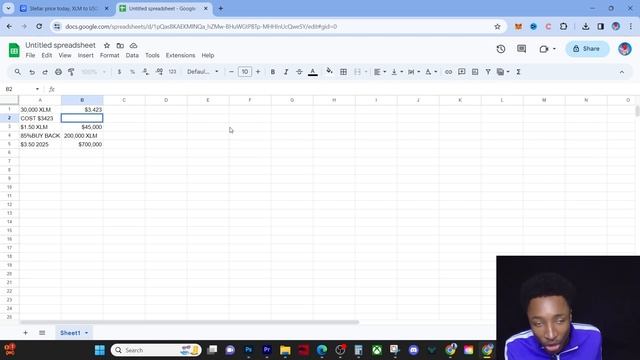View the cloud save status
Image resolution: width=640 pixels, height=360 pixels.
(x=133, y=45)
